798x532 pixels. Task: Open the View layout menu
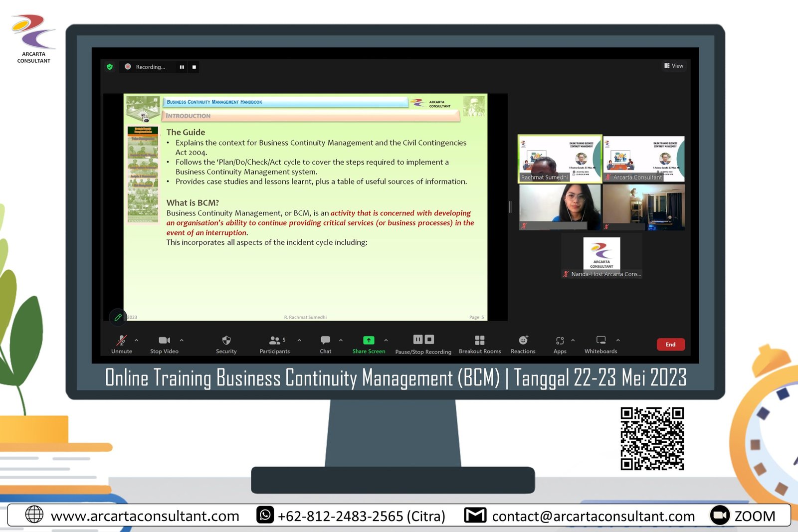click(674, 66)
